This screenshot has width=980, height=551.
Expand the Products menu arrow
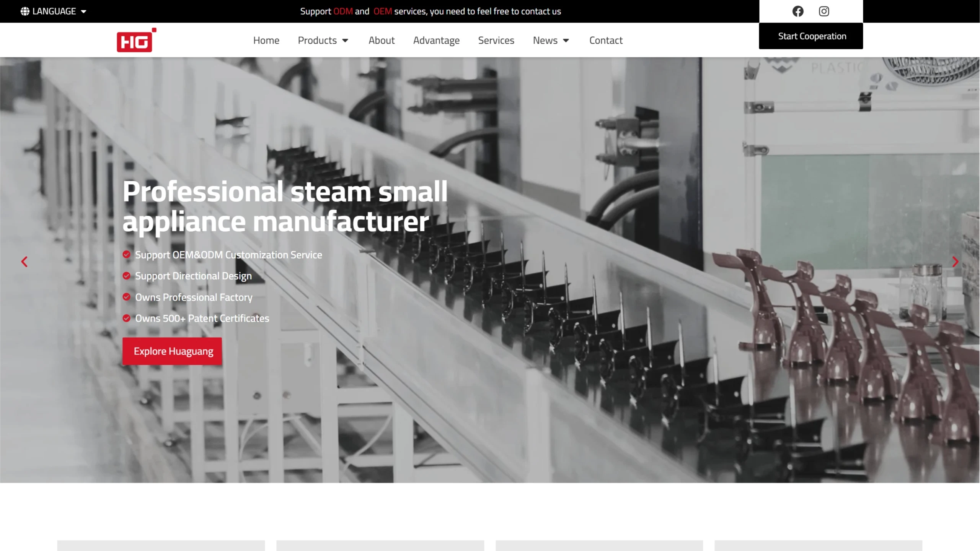point(345,41)
